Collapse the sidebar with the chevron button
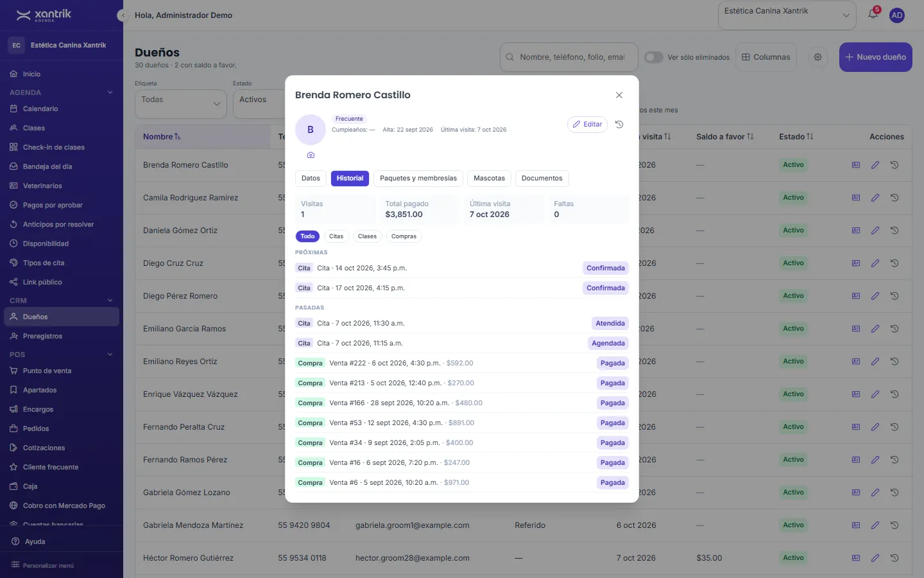The height and width of the screenshot is (578, 924). pos(122,15)
